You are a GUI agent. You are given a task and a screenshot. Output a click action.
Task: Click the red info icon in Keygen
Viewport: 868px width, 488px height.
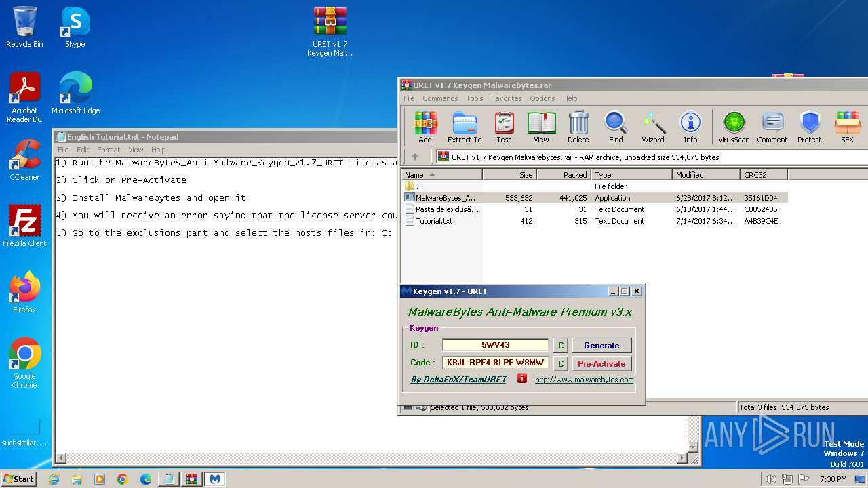[x=521, y=378]
